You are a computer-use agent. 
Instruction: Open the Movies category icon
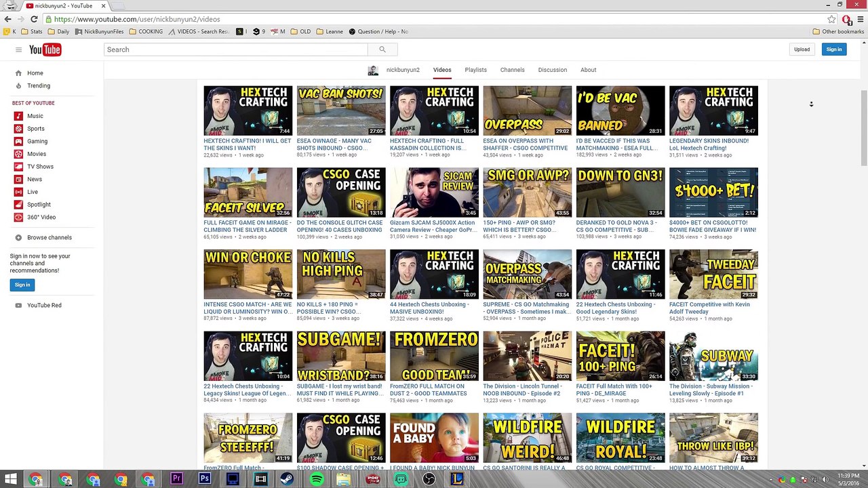[18, 154]
